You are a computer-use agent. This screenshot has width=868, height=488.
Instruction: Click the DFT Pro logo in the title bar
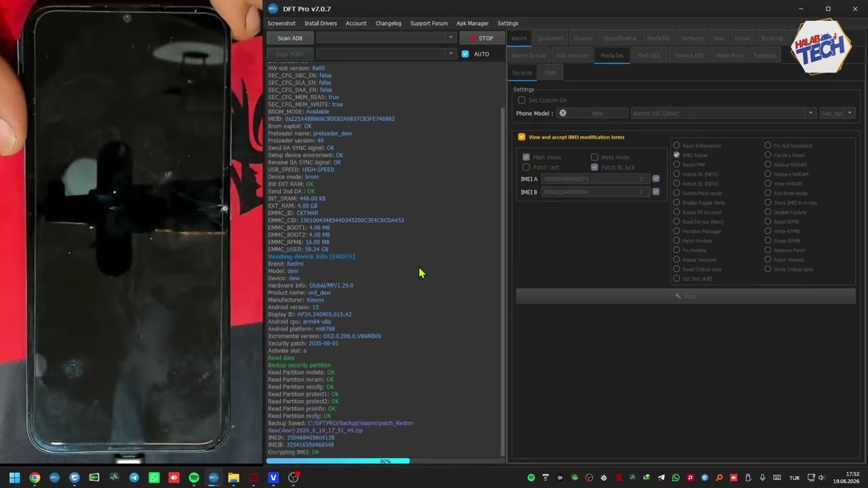pyautogui.click(x=273, y=9)
